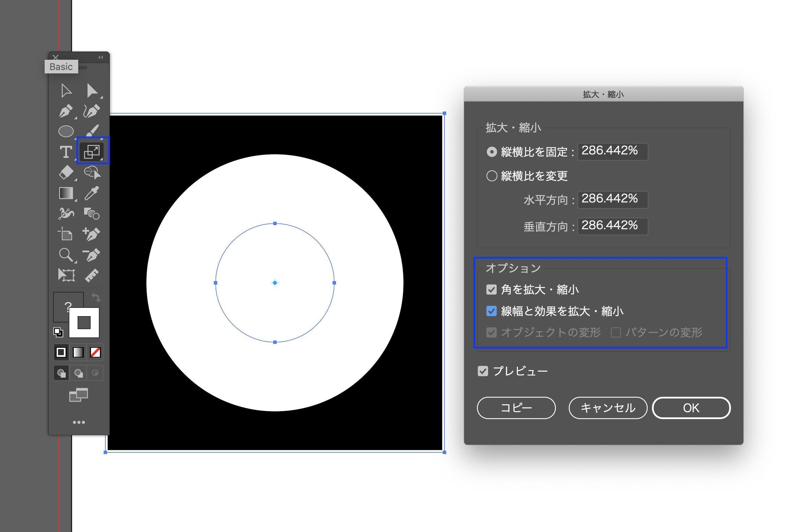
Task: Toggle 角を拡大・縮小 checkbox
Action: tap(492, 290)
